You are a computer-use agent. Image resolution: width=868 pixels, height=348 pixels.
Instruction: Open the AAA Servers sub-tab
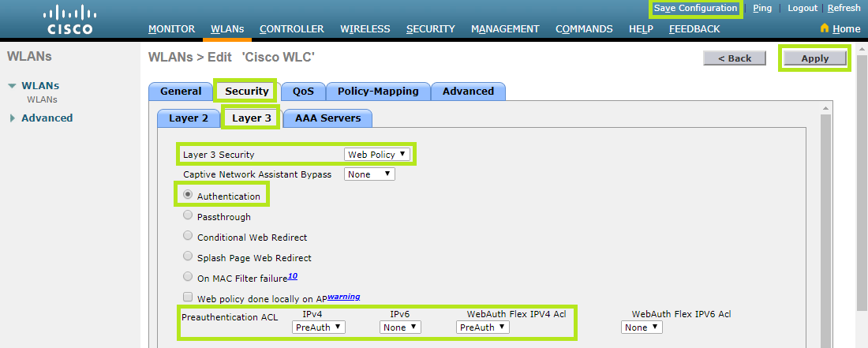tap(327, 118)
